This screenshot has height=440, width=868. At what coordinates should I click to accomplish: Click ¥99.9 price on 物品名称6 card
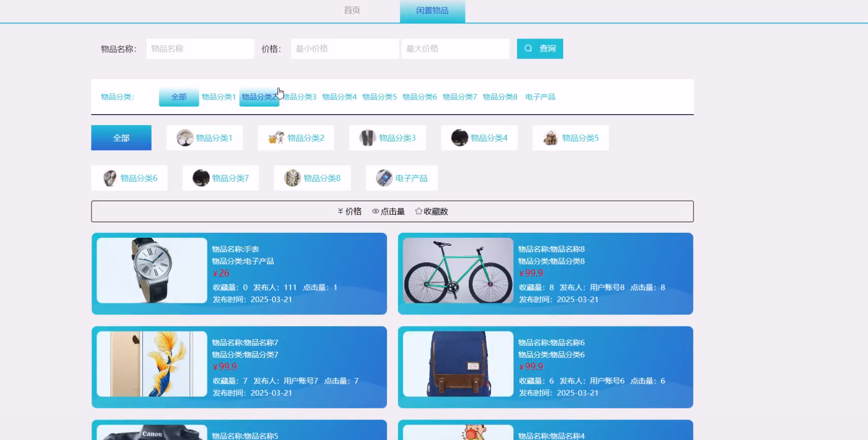tap(531, 367)
